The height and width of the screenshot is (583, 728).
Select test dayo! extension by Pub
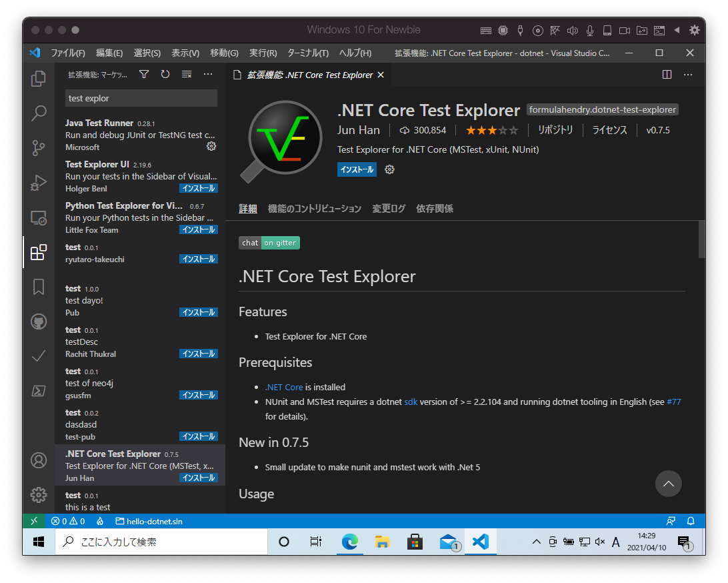140,301
